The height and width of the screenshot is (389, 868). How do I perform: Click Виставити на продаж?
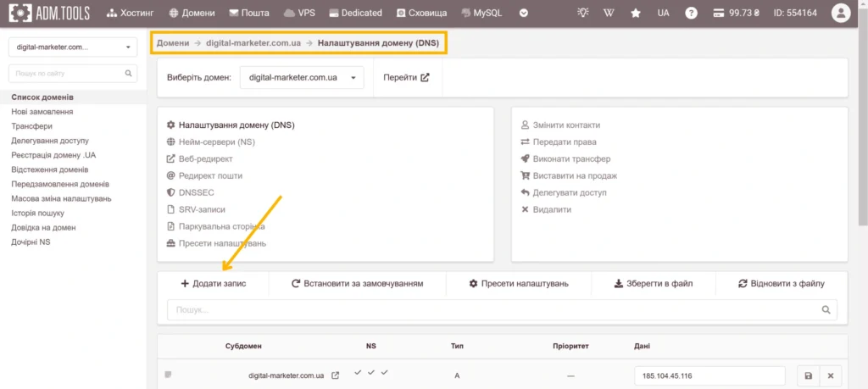coord(569,175)
